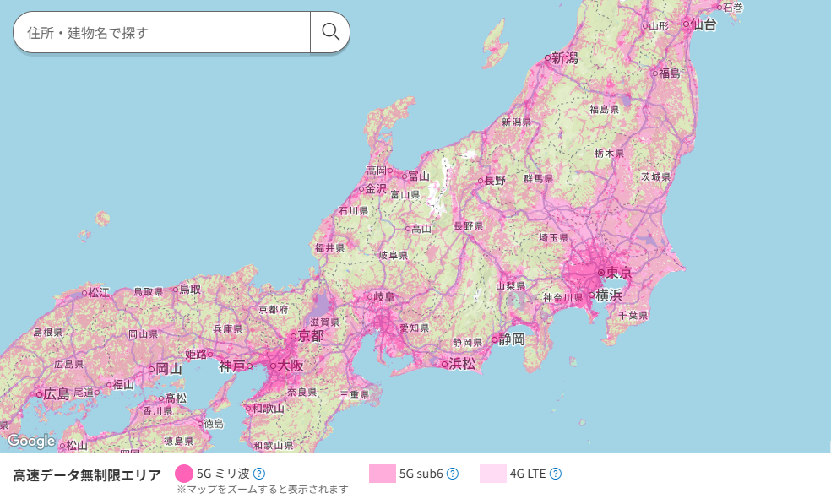
Task: Click the 尾道 city label on map
Action: pyautogui.click(x=84, y=393)
